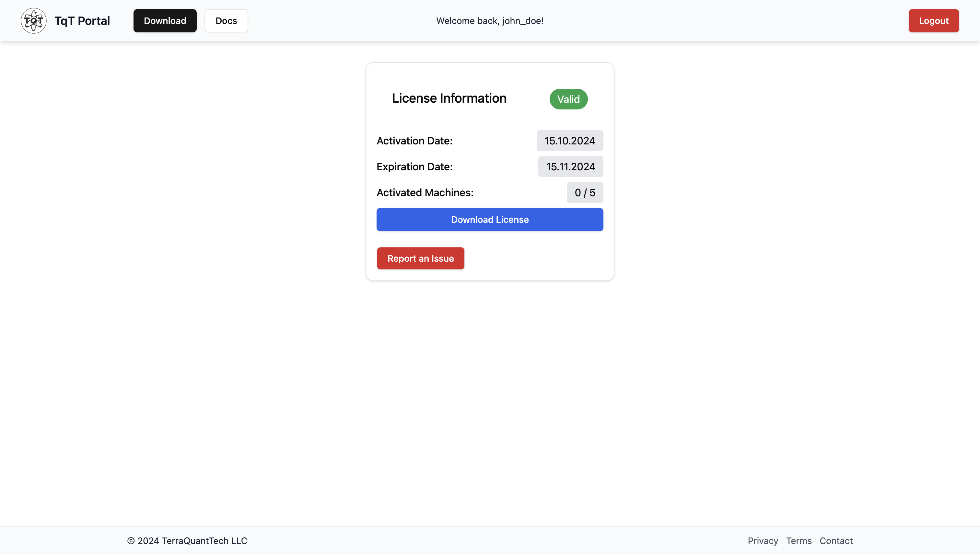Click the Welcome back, john_doe! message
This screenshot has height=555, width=980.
click(490, 21)
